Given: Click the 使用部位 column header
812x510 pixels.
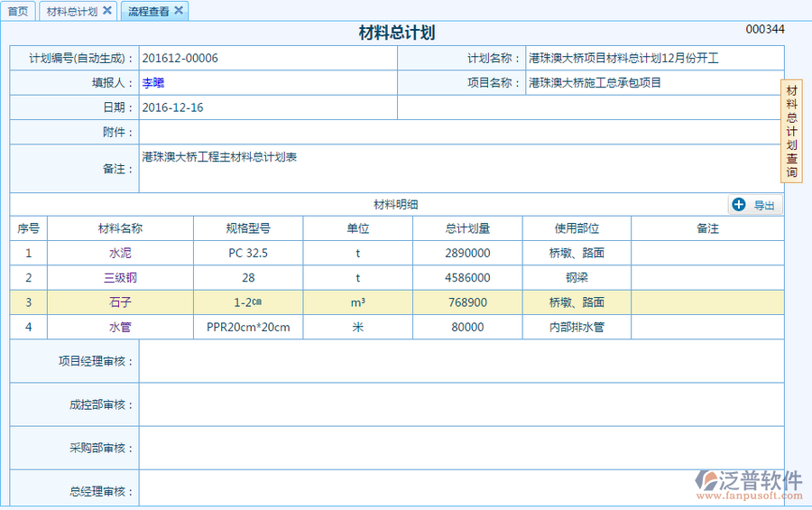Looking at the screenshot, I should (577, 228).
